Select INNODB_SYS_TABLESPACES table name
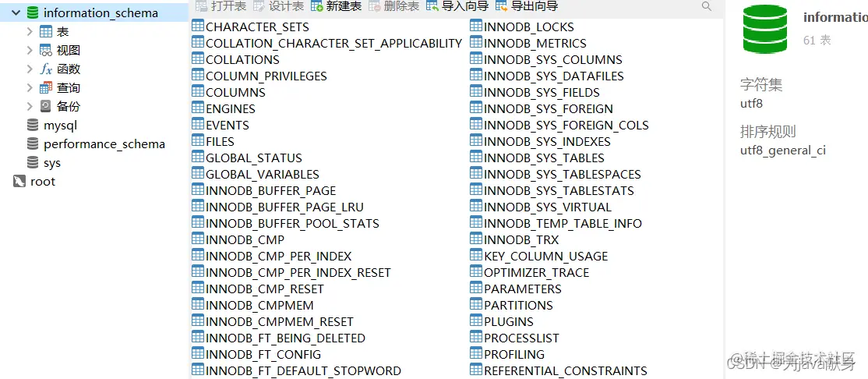868x379 pixels. pyautogui.click(x=563, y=175)
